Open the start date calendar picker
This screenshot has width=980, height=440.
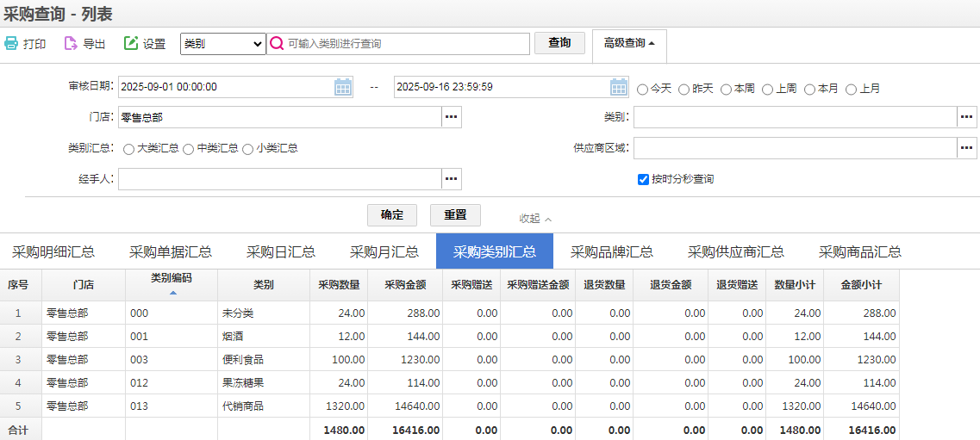(x=343, y=87)
